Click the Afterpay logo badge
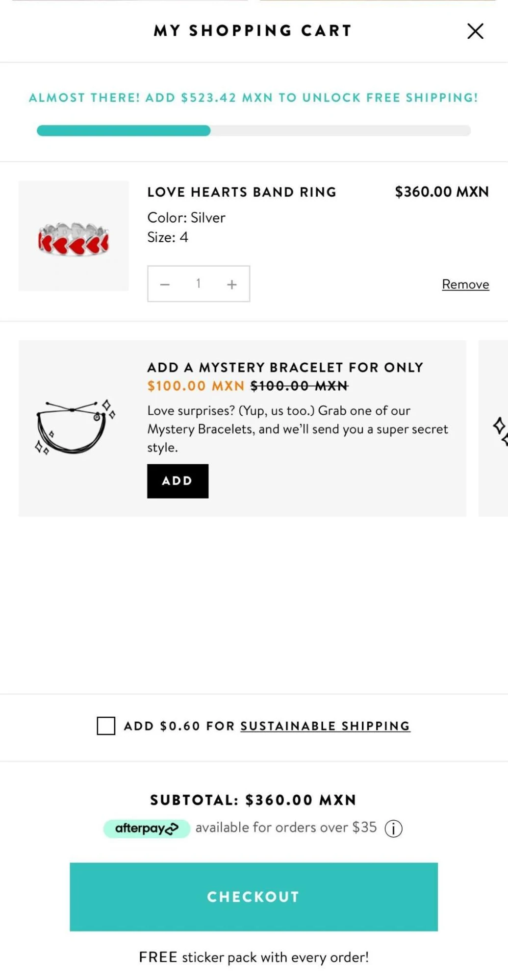508x980 pixels. click(x=146, y=829)
